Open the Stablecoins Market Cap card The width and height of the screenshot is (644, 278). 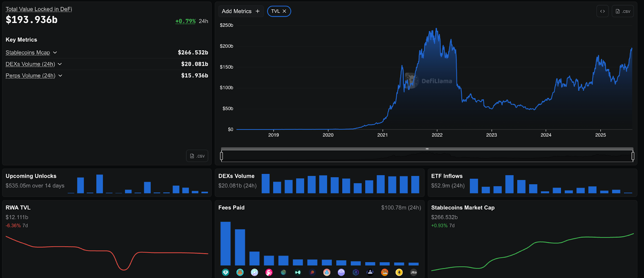click(x=462, y=208)
